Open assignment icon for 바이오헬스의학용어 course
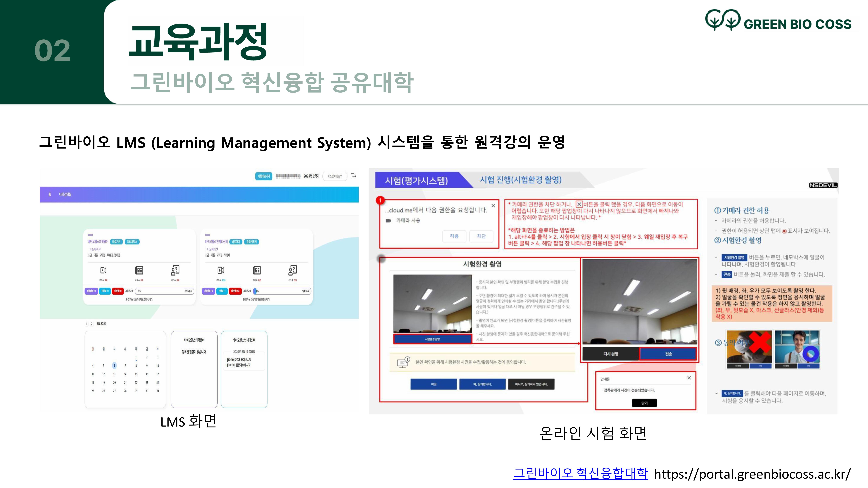868x488 pixels. (139, 270)
